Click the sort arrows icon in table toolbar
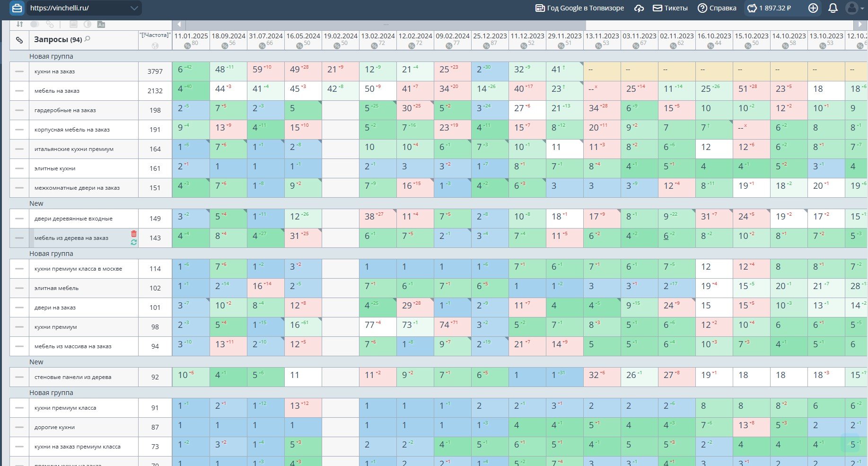The height and width of the screenshot is (466, 868). tap(20, 24)
